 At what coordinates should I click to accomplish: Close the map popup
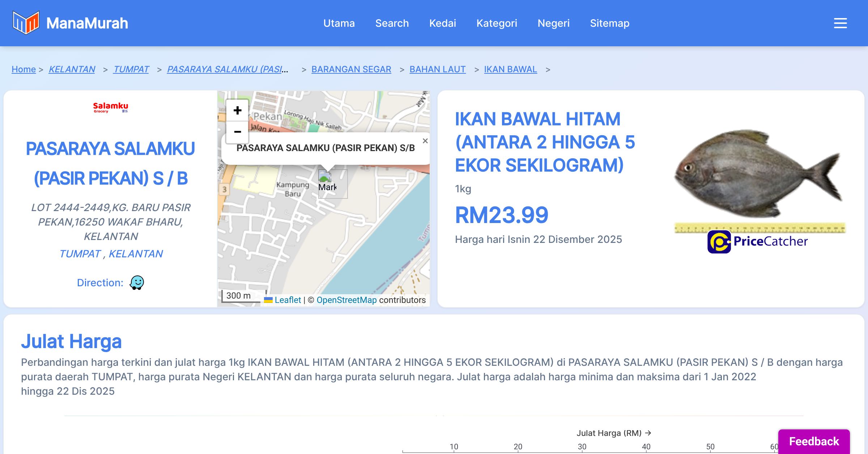(x=425, y=141)
